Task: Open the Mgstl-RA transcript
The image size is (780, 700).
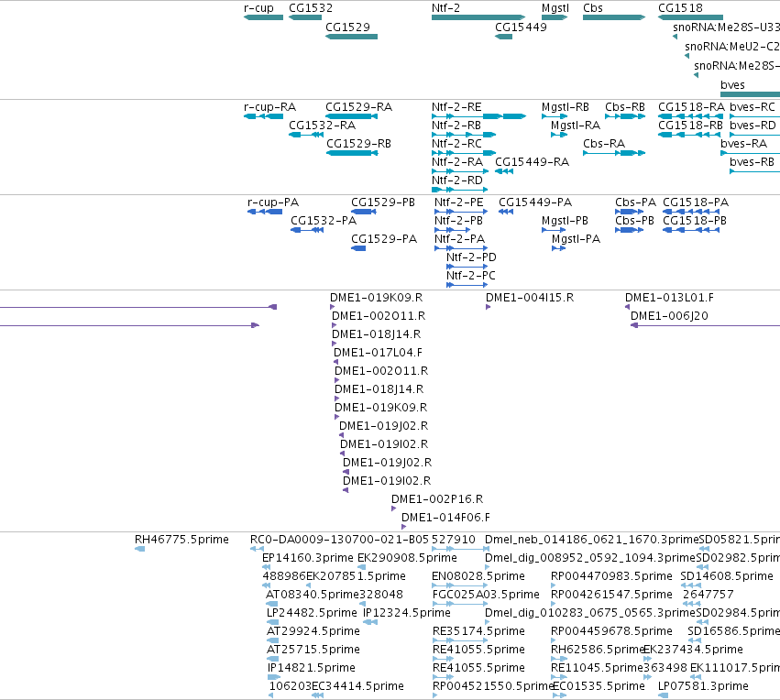Action: point(559,135)
